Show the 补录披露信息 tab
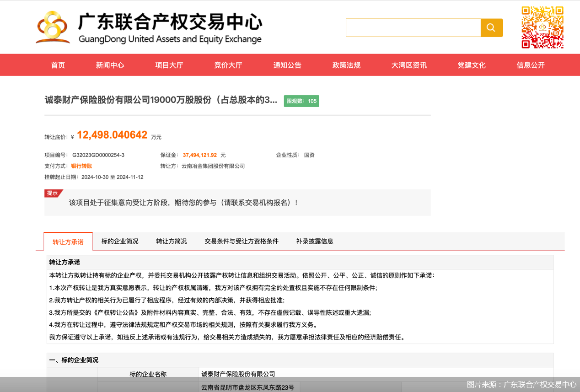The width and height of the screenshot is (580, 392). pos(315,241)
